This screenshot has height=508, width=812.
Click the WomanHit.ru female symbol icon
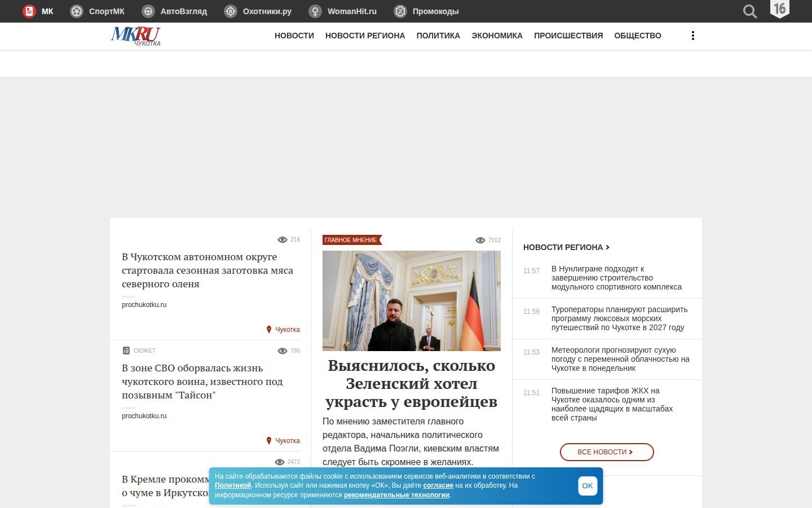pos(315,11)
